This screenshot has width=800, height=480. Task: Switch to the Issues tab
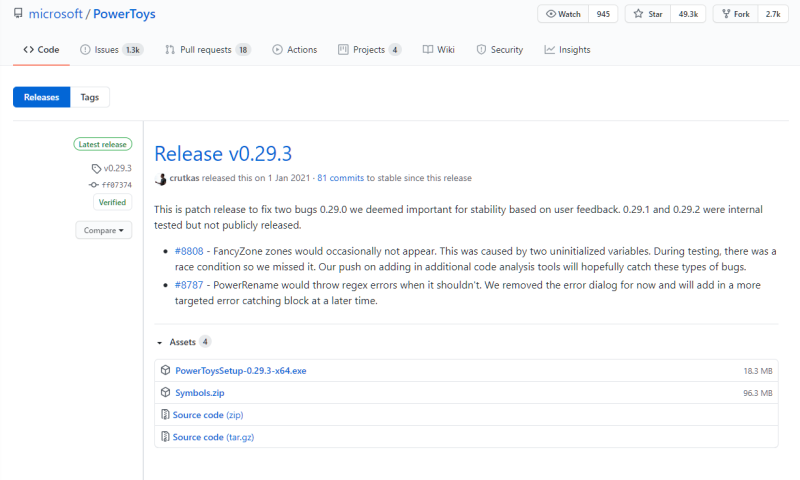coord(111,49)
